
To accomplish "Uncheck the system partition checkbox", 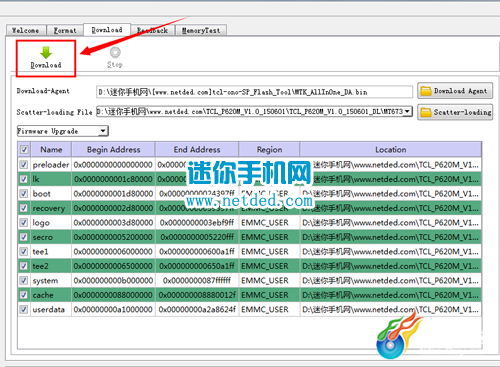I will click(24, 280).
